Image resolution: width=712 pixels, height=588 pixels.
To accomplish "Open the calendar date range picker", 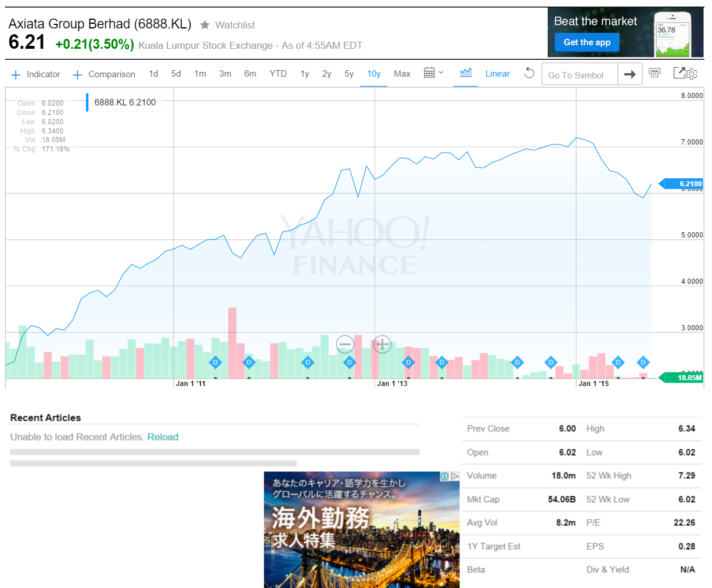I will click(429, 73).
